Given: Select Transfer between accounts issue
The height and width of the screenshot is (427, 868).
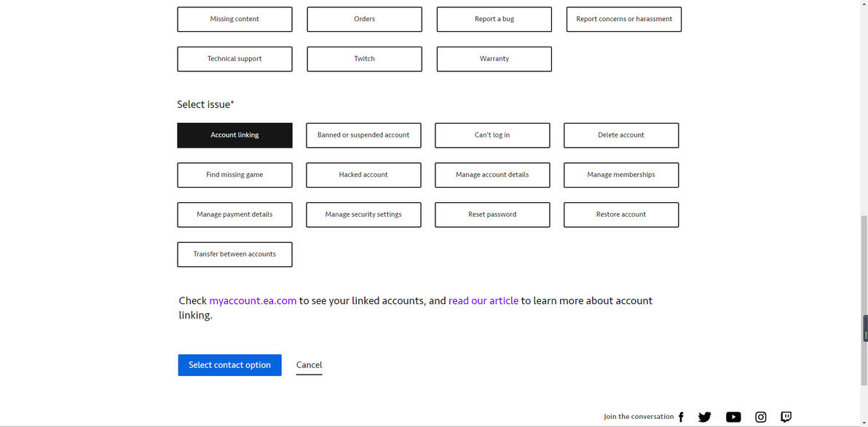Looking at the screenshot, I should pyautogui.click(x=234, y=255).
